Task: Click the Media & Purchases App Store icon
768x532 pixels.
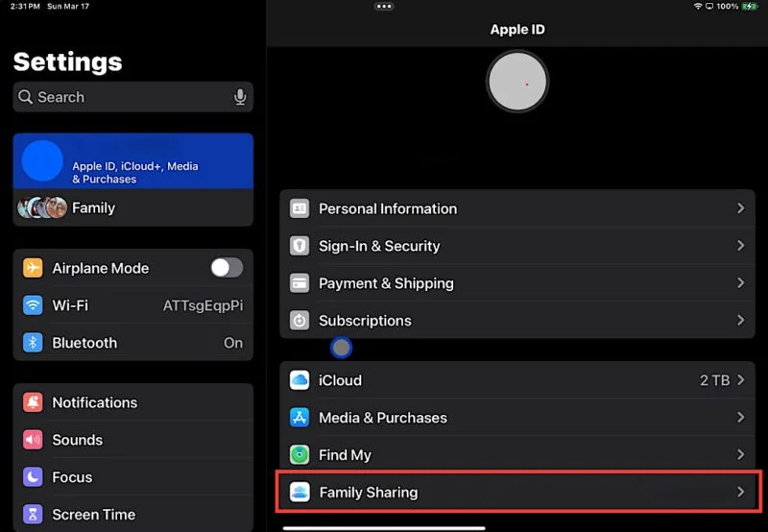Action: pos(300,418)
